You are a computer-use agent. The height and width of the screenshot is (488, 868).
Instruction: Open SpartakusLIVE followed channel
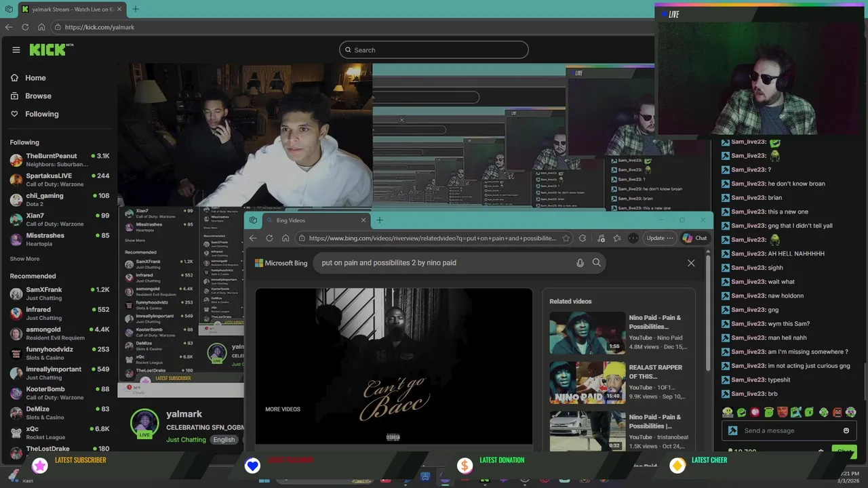59,180
